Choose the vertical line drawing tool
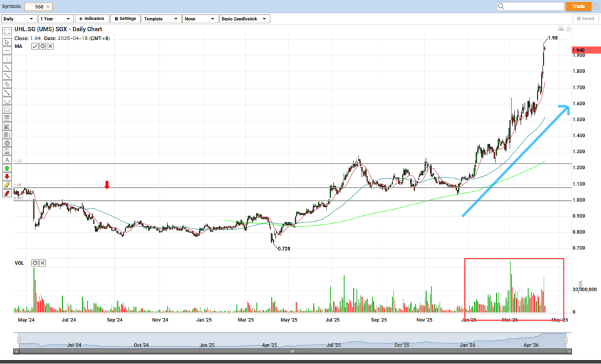The height and width of the screenshot is (364, 601). pos(7,59)
